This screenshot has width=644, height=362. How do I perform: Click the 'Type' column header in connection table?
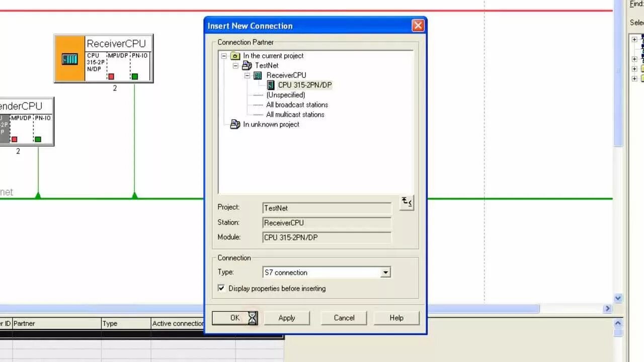(126, 323)
